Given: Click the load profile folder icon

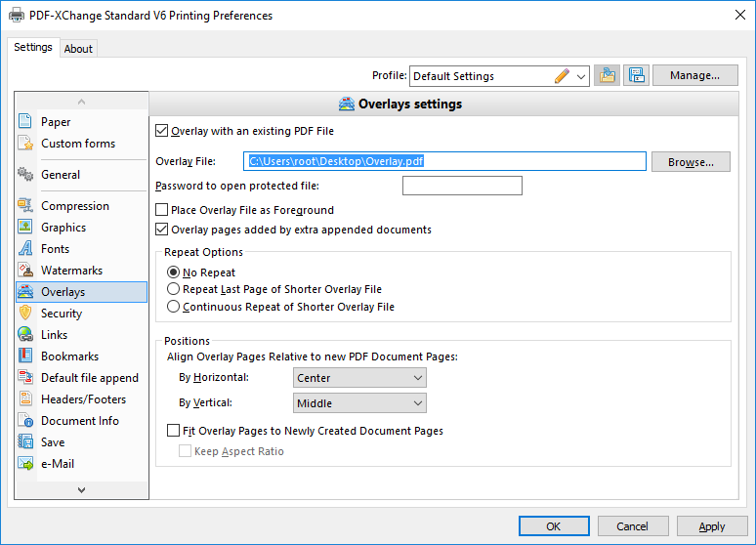Looking at the screenshot, I should click(607, 76).
